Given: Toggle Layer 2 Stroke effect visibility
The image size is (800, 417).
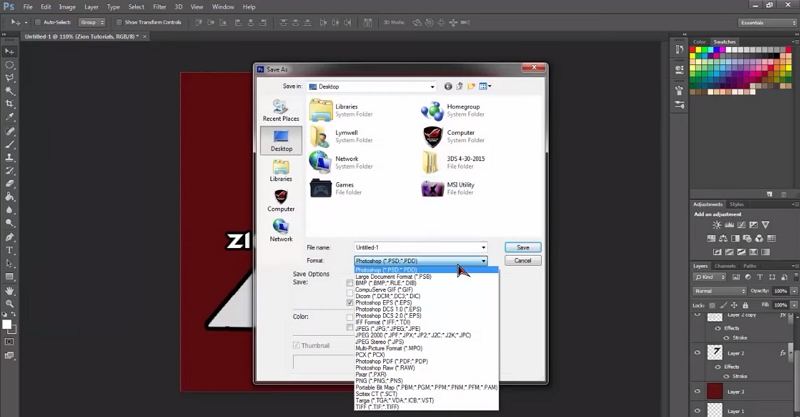Looking at the screenshot, I should pos(727,376).
